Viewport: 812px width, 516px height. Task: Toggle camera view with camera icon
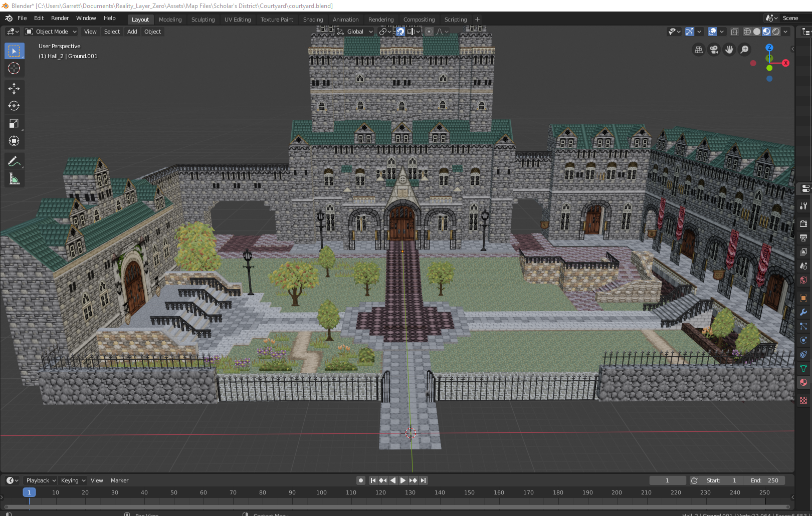click(x=714, y=50)
